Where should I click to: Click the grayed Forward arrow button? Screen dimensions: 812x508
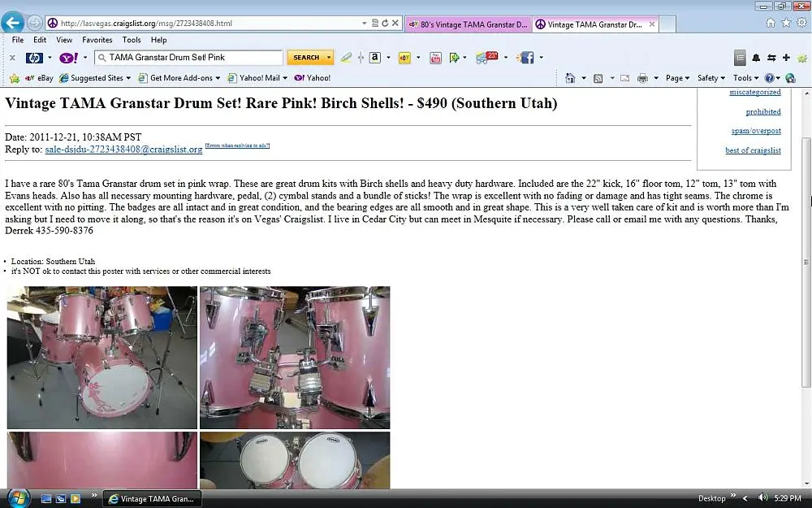point(34,23)
